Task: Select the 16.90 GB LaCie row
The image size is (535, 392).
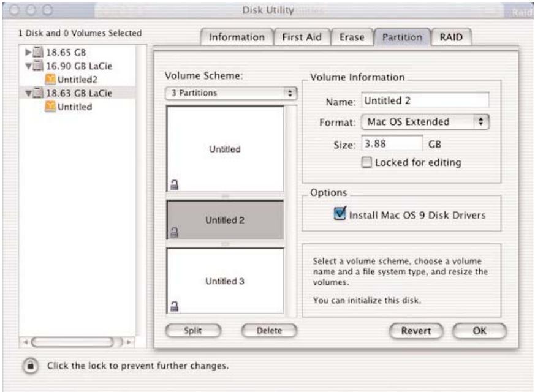Action: click(77, 66)
